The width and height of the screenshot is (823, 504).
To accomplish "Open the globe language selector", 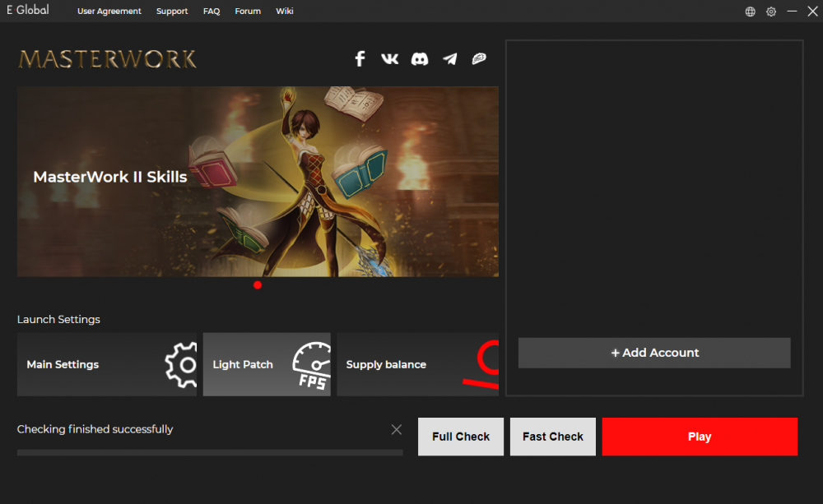I will (750, 12).
